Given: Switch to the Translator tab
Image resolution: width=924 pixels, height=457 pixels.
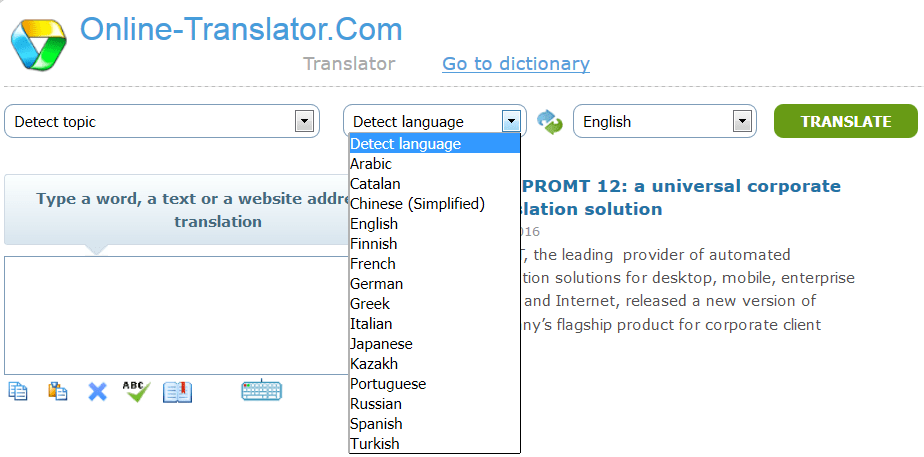Looking at the screenshot, I should (x=349, y=64).
